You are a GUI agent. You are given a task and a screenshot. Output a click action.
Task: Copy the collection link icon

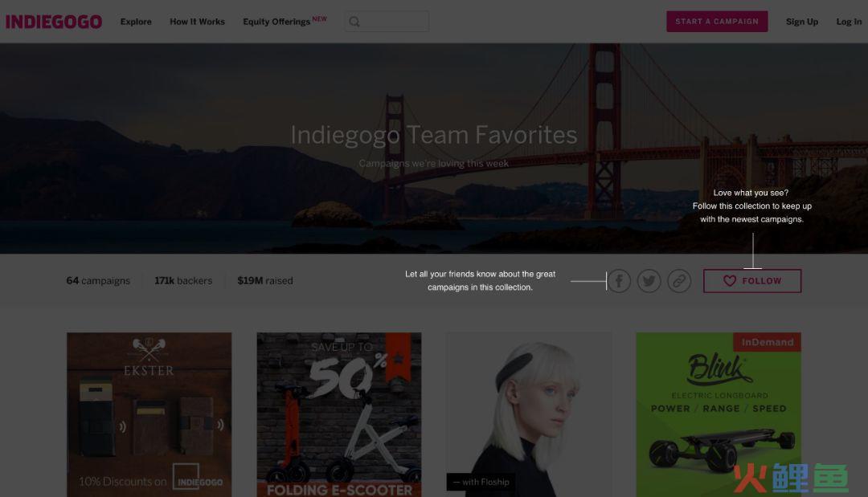678,281
